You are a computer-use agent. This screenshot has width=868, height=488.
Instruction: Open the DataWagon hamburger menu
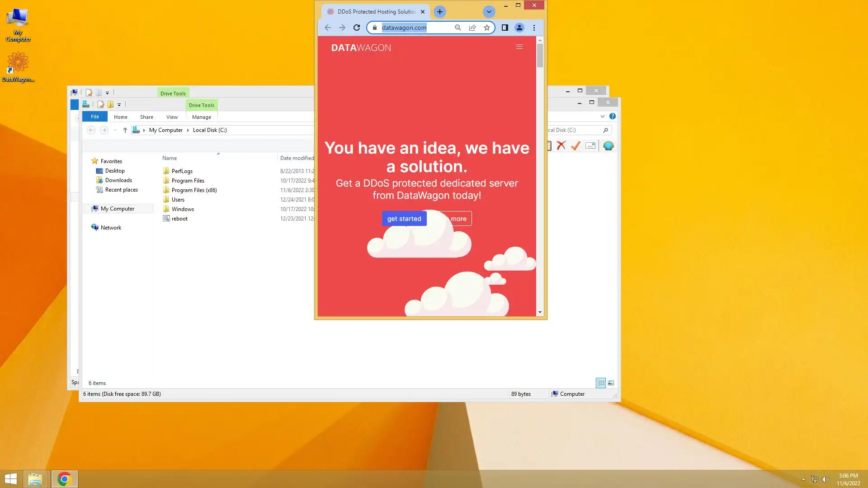(519, 47)
